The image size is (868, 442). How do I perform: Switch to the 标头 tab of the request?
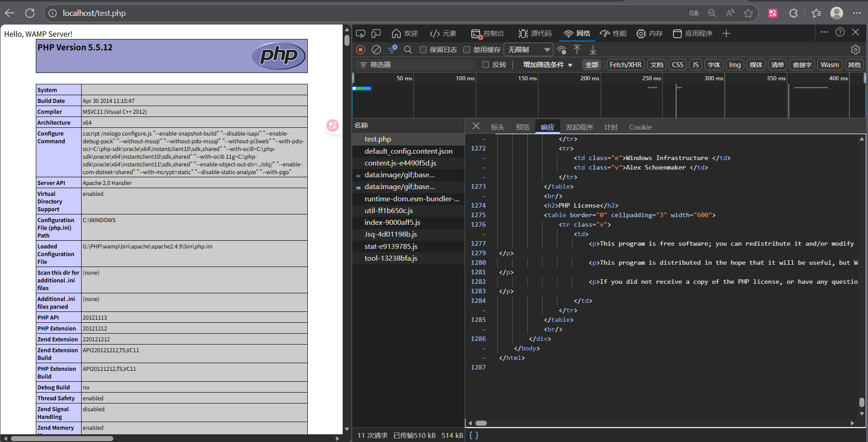(x=498, y=127)
